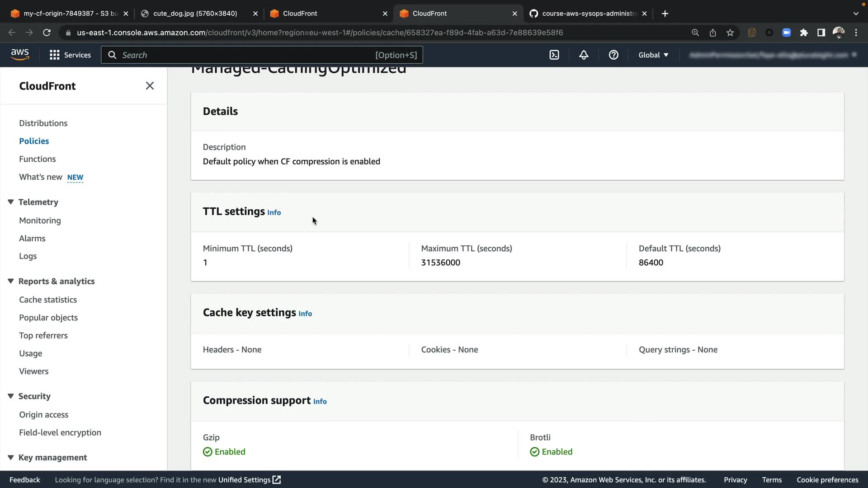Bookmark this page with star icon
868x488 pixels.
(730, 33)
